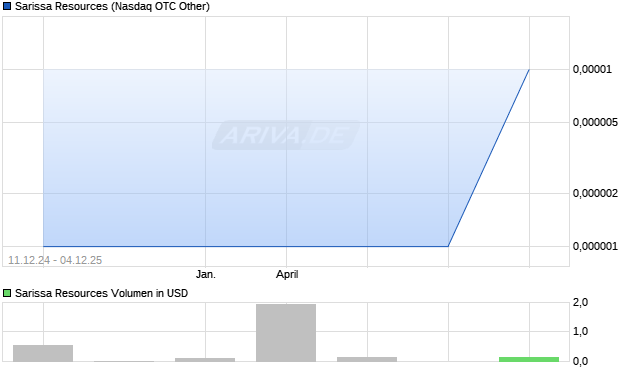
Task: Click the small gray volume bar at Jan.
Action: [205, 360]
